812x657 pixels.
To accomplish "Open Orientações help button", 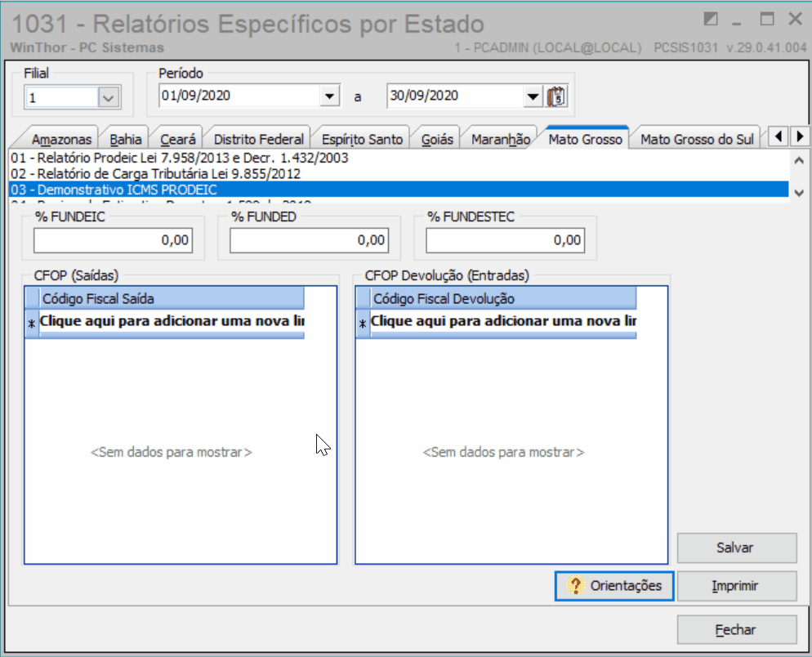I will coord(614,586).
